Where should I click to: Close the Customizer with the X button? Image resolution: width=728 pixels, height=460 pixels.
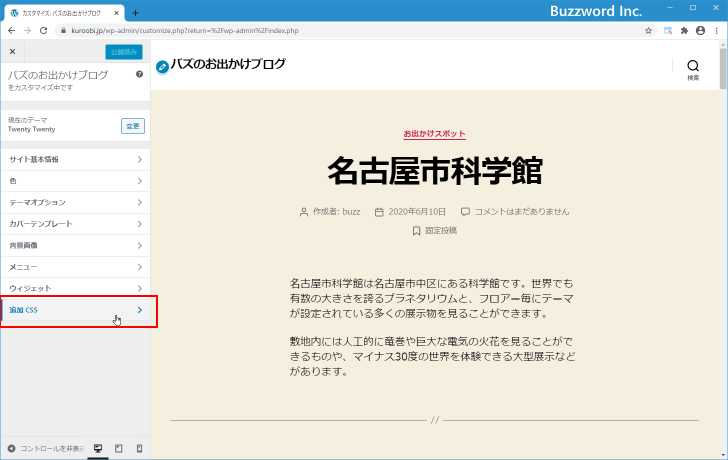[13, 52]
